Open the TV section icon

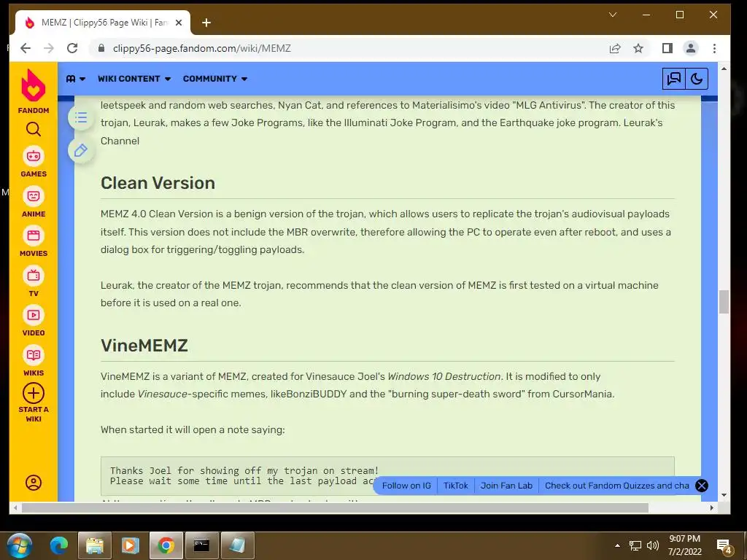point(34,275)
